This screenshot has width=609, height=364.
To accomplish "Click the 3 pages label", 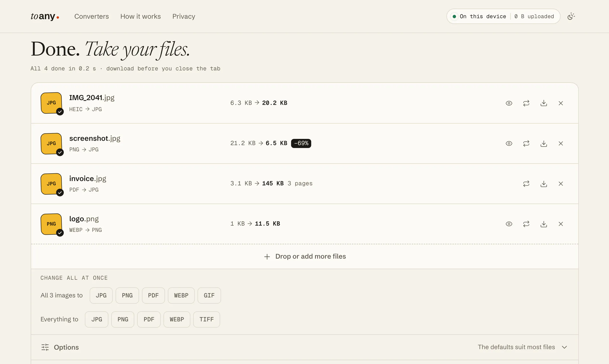I will tap(300, 183).
